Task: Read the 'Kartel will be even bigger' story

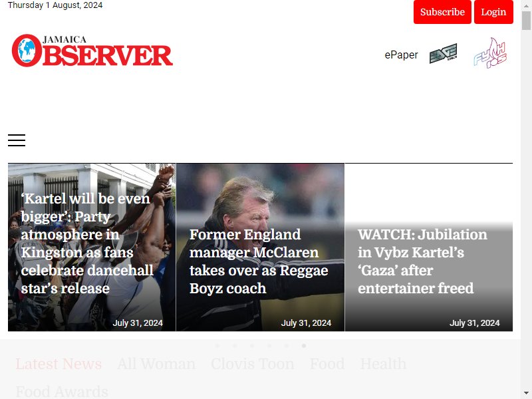Action: point(87,243)
